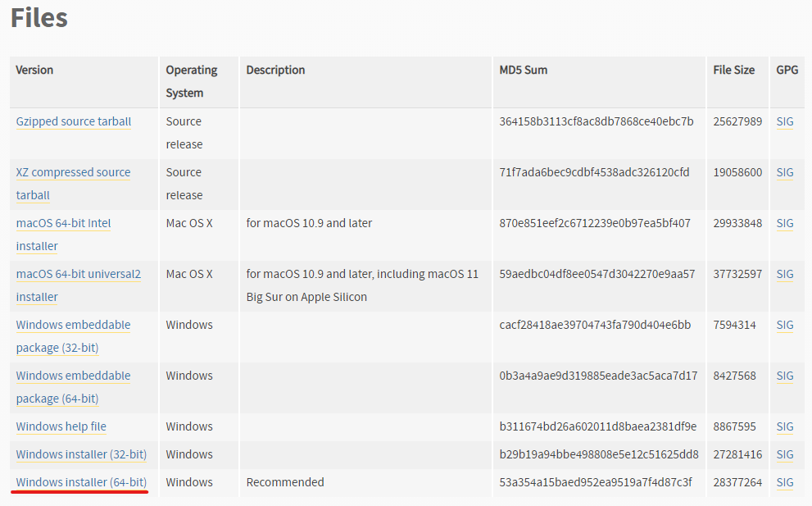This screenshot has height=506, width=812.
Task: Open SIG link for Gzipped source tarball
Action: [785, 121]
